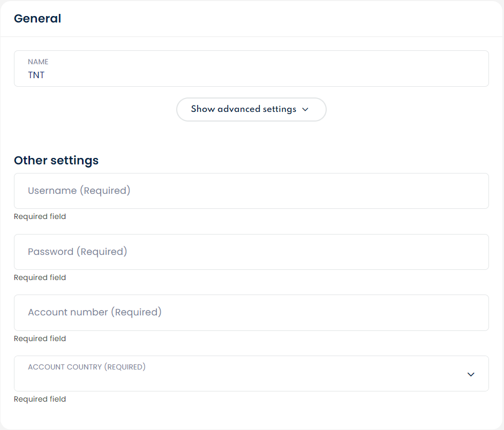
Task: Click the Username (Required) placeholder text
Action: coord(79,191)
